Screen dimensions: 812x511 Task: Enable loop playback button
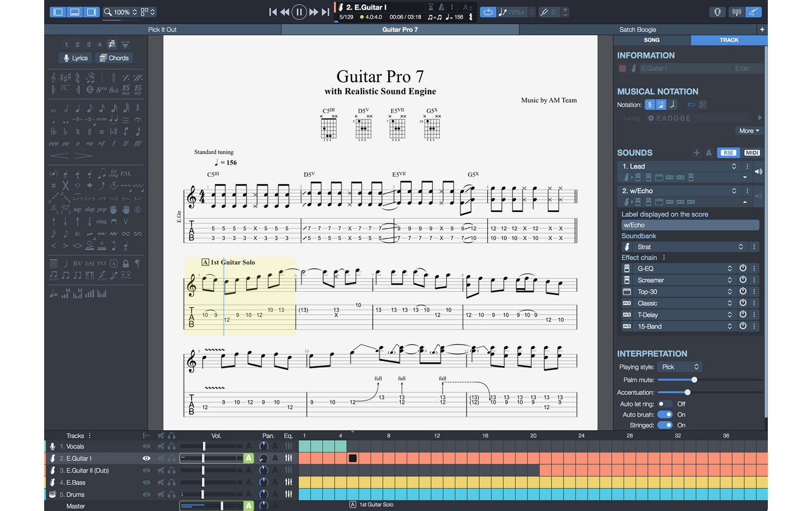click(x=488, y=12)
